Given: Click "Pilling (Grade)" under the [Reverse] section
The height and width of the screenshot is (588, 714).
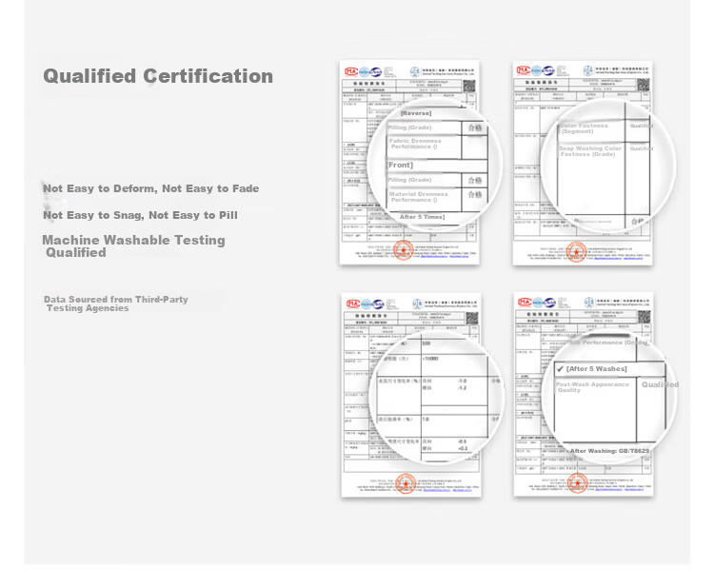Looking at the screenshot, I should (409, 127).
